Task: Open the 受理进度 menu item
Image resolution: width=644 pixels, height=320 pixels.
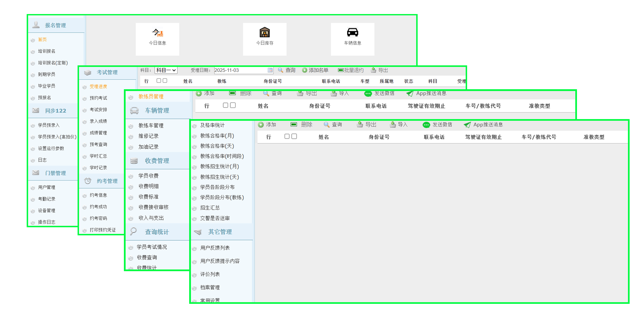Action: click(98, 86)
